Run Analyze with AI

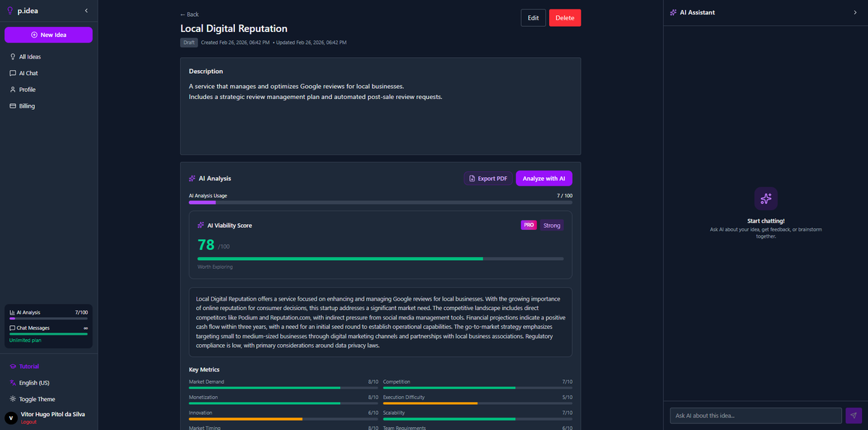[x=544, y=179]
